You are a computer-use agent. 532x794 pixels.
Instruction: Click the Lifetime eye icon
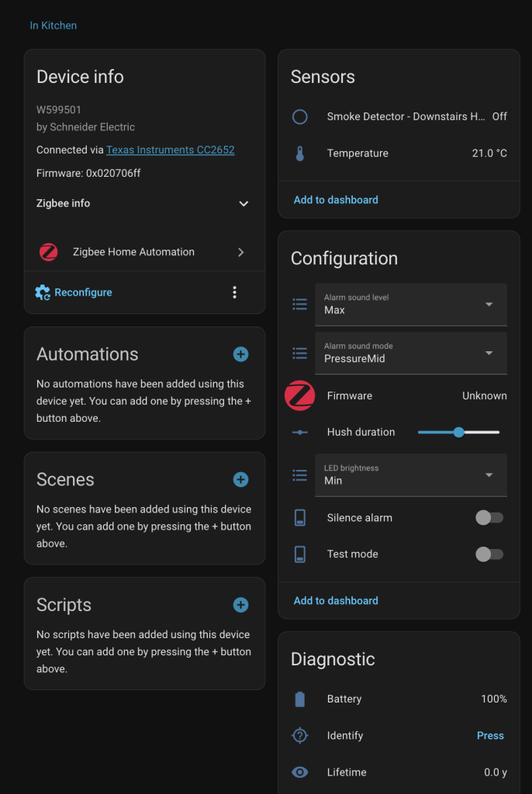tap(300, 772)
